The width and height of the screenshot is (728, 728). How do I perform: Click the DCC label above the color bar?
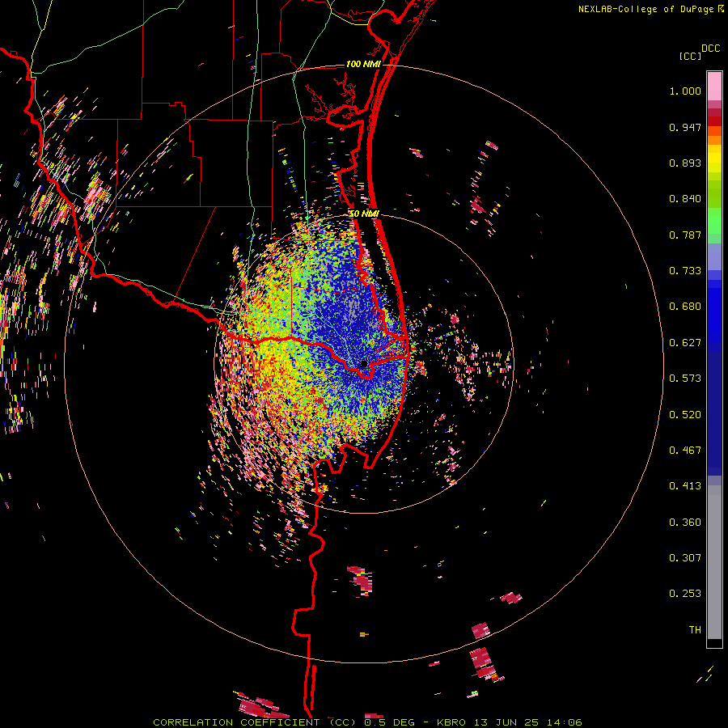(711, 49)
